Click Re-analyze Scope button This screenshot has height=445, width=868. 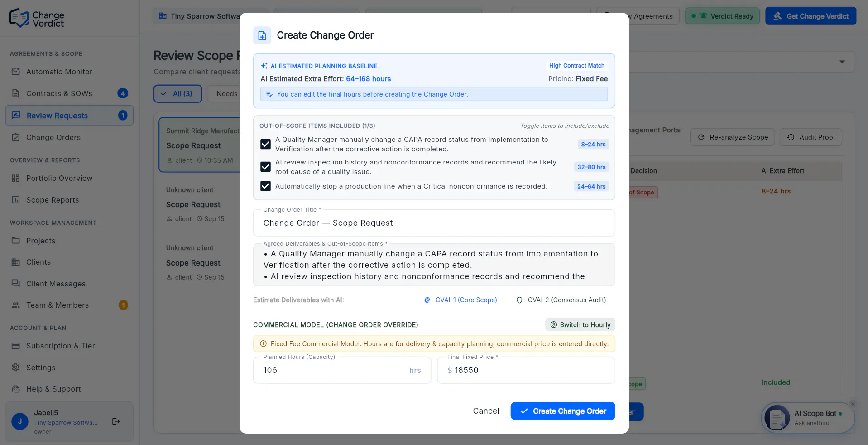(x=732, y=137)
